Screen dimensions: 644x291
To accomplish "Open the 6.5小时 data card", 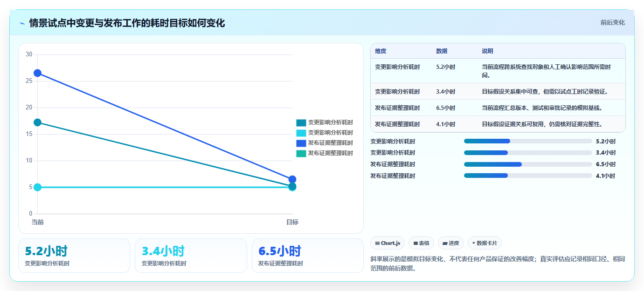I will tap(308, 256).
